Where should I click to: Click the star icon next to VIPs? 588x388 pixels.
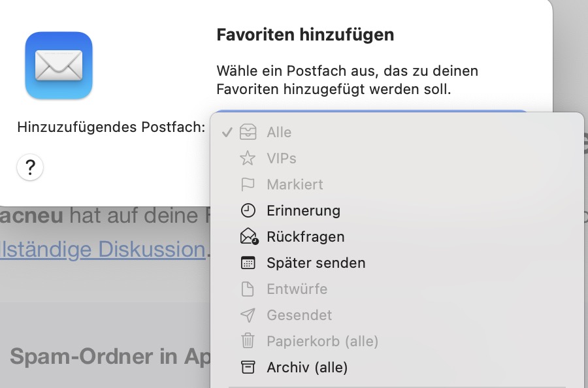coord(248,158)
